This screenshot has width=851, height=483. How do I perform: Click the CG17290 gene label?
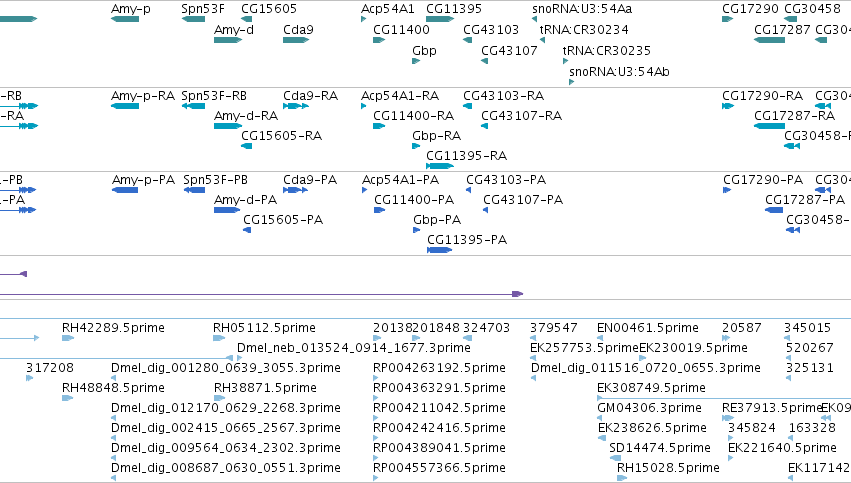click(x=750, y=9)
